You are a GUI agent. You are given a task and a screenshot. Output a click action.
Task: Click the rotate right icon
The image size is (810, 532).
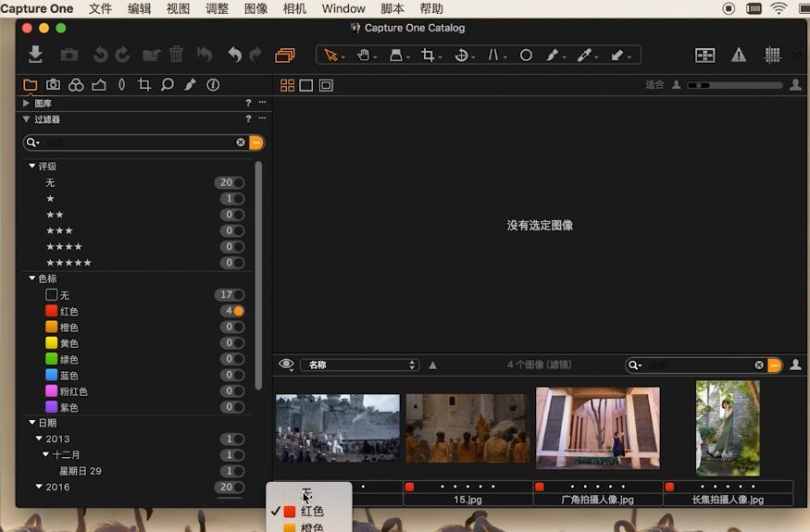[x=122, y=55]
